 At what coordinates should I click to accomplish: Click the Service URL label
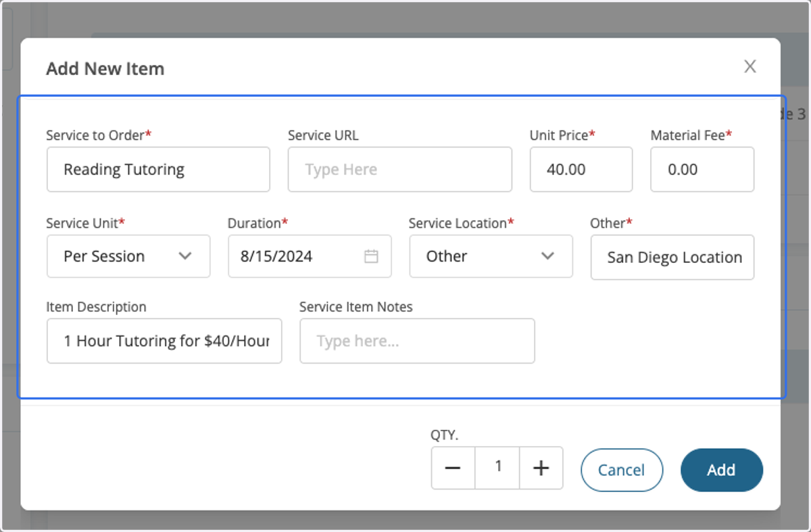point(323,135)
